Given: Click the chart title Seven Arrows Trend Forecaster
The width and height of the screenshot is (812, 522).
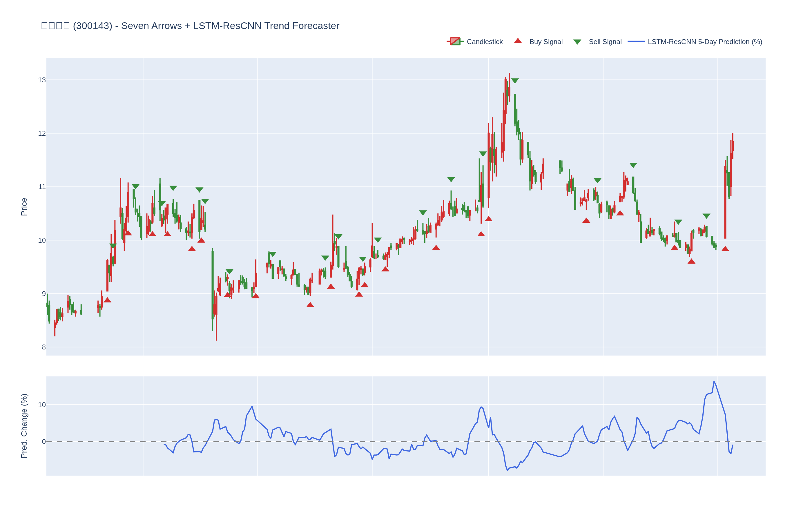Looking at the screenshot, I should (190, 26).
